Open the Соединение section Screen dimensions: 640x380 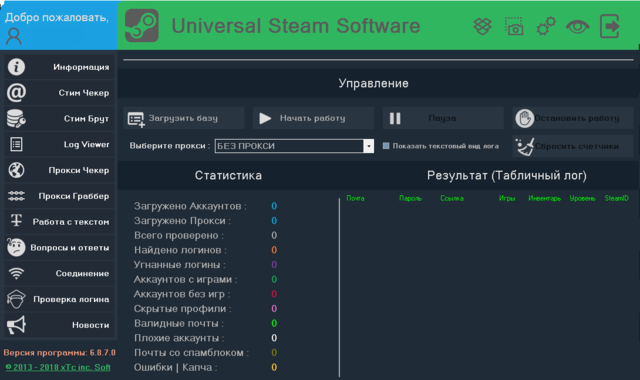(x=60, y=273)
